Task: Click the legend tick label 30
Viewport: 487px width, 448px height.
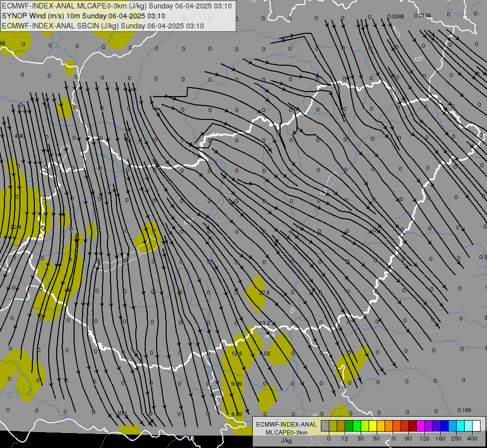Action: 361,439
